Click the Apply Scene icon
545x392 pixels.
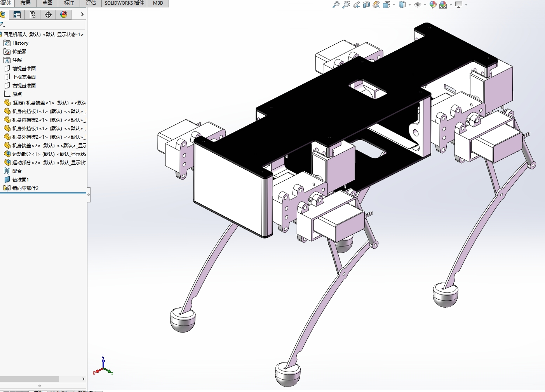tap(443, 5)
